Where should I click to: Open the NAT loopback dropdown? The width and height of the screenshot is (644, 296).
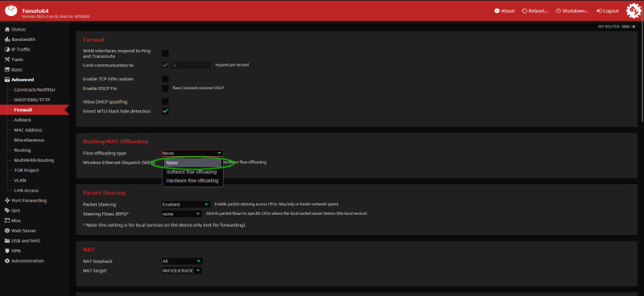[x=182, y=261]
